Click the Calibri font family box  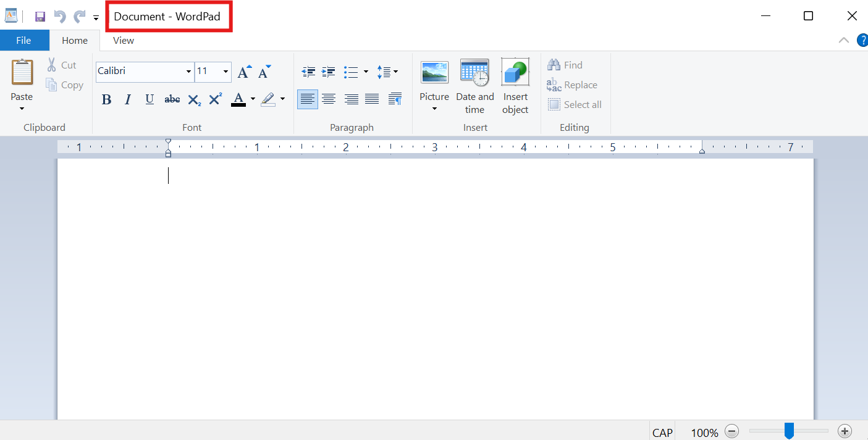[140, 72]
